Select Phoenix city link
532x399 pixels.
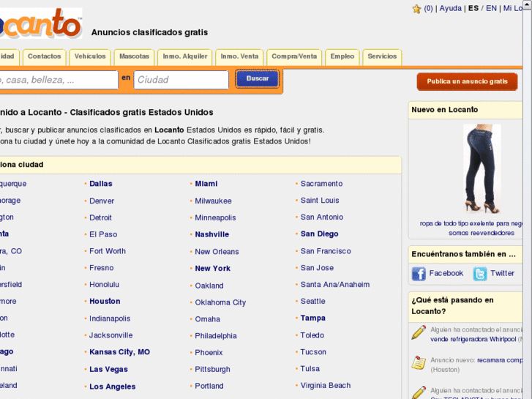point(209,353)
